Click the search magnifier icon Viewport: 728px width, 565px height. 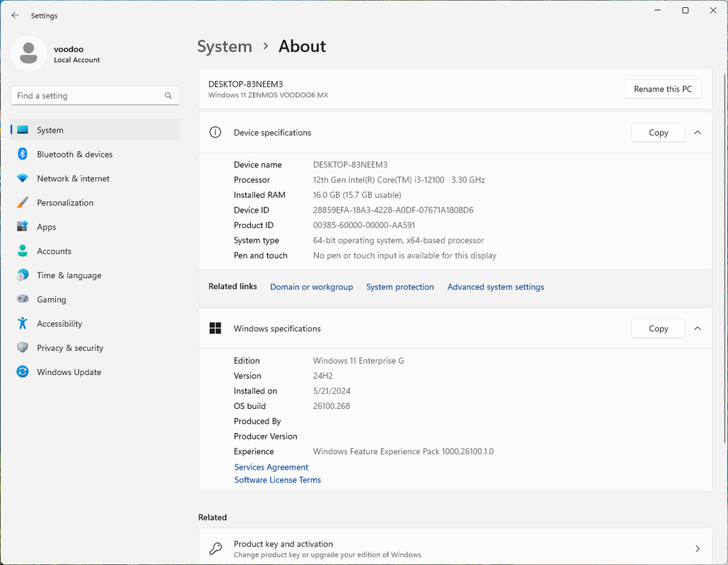point(168,96)
